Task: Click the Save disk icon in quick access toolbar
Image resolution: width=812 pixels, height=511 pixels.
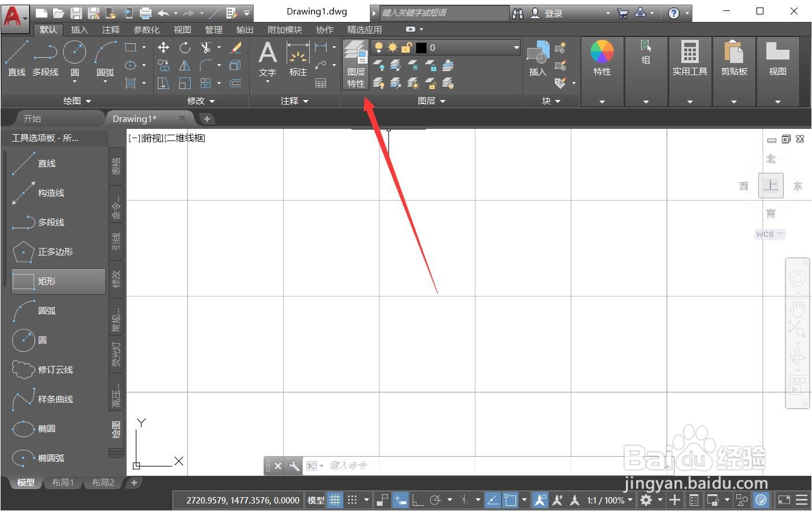Action: [x=76, y=13]
